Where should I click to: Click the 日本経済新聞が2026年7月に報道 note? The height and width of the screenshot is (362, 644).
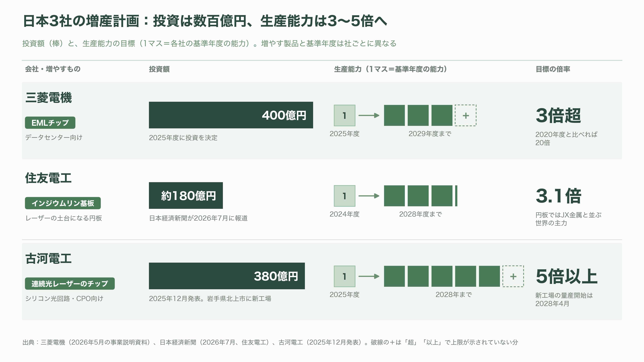click(x=198, y=218)
